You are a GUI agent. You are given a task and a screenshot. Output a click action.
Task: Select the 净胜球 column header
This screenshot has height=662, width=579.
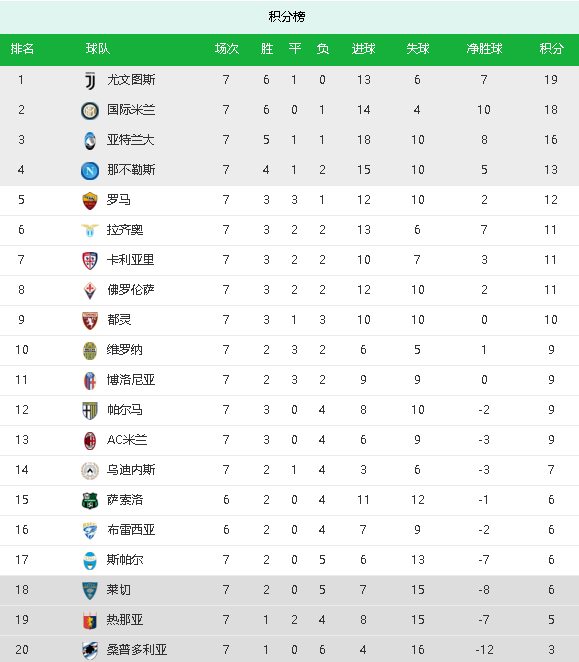pyautogui.click(x=484, y=49)
